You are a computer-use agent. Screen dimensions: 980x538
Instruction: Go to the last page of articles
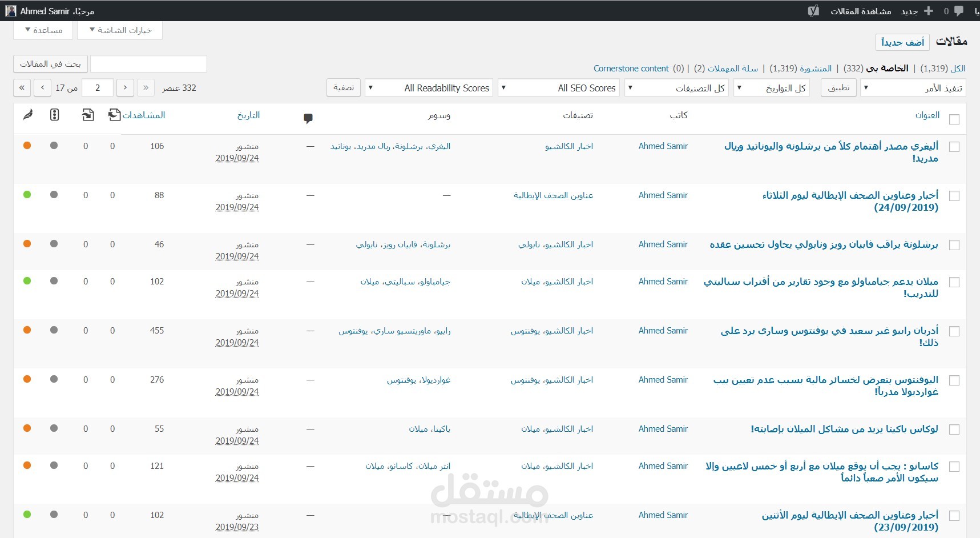pyautogui.click(x=22, y=88)
